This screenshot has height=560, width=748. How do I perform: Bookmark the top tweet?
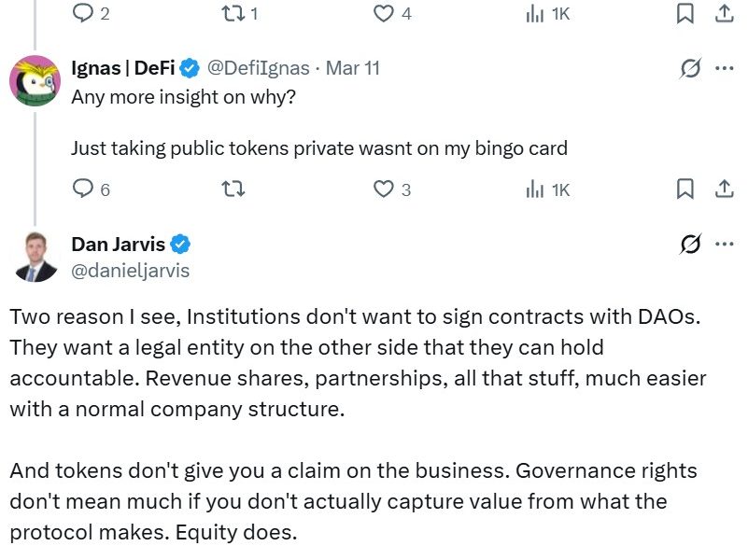684,13
